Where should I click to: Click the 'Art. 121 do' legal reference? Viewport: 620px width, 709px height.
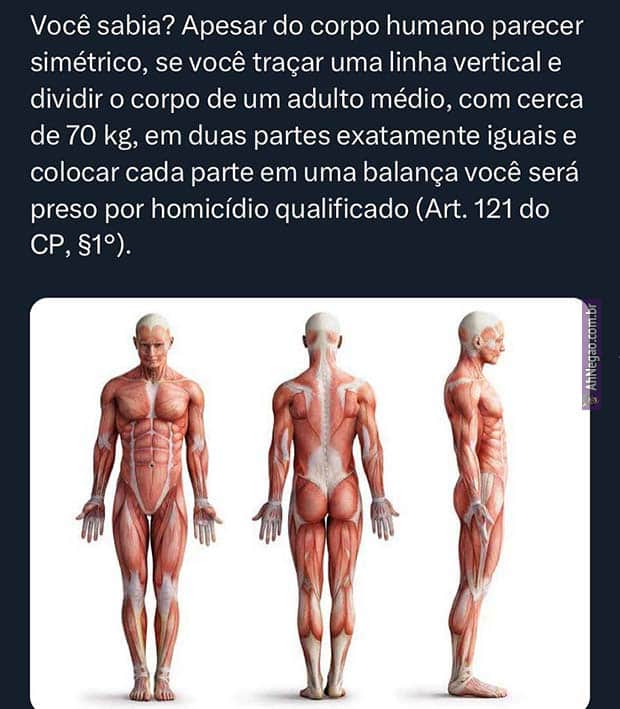(483, 209)
